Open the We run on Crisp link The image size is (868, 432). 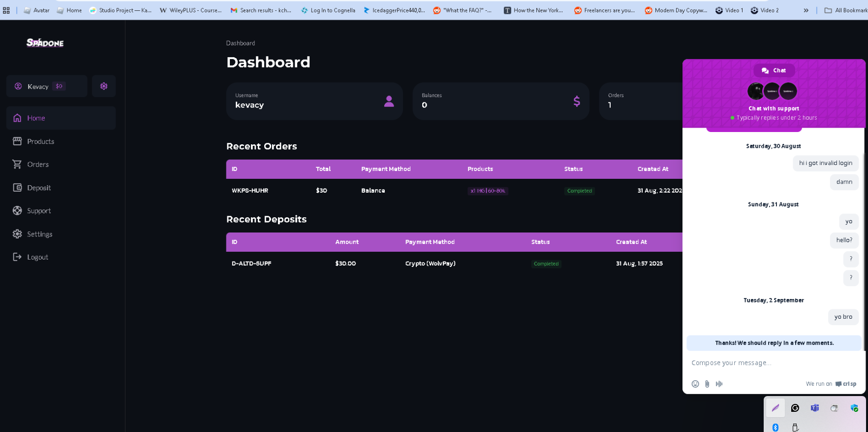click(831, 384)
